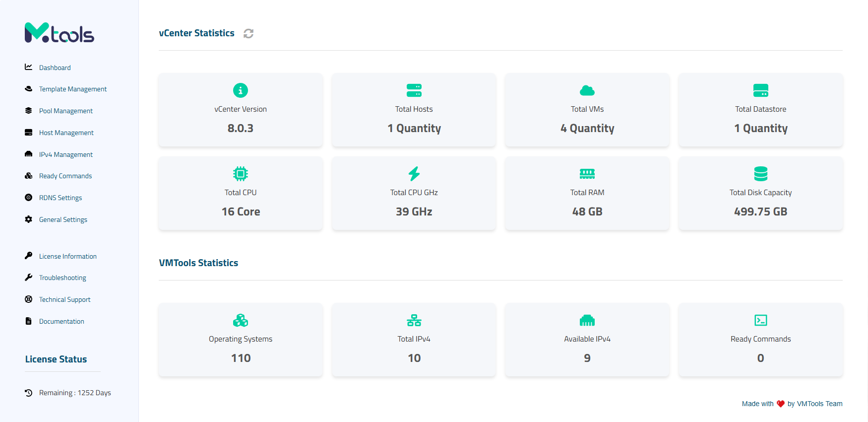Click the Mtools logo
The width and height of the screenshot is (868, 422).
click(60, 33)
